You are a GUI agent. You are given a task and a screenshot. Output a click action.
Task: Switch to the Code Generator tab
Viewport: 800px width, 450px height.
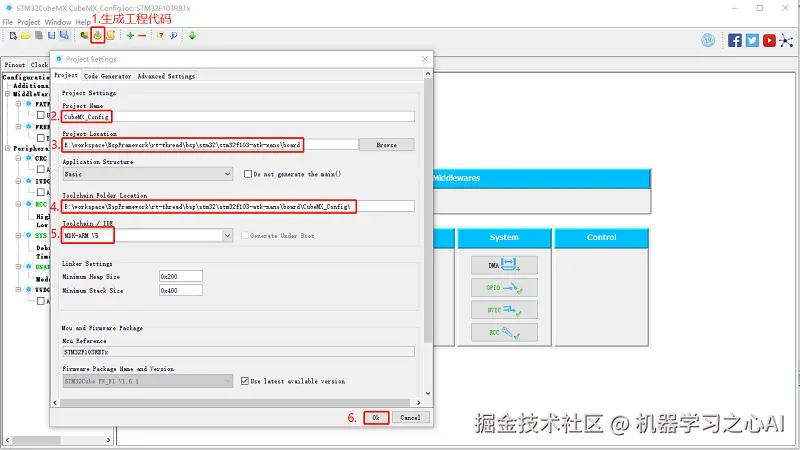[x=108, y=76]
